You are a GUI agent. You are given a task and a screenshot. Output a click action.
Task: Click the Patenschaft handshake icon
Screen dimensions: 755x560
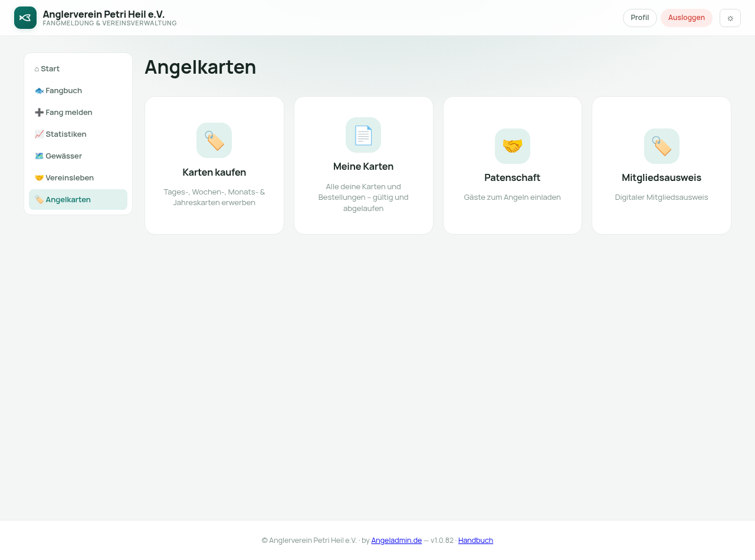513,146
